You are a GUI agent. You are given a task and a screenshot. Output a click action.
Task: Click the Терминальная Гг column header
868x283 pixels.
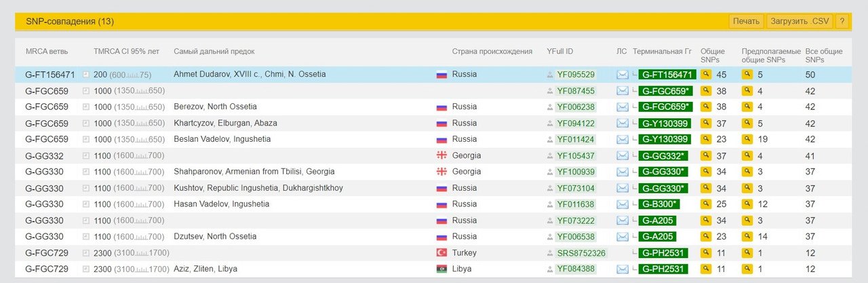coord(662,52)
